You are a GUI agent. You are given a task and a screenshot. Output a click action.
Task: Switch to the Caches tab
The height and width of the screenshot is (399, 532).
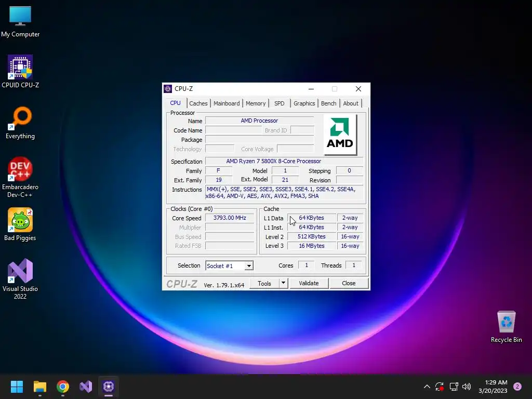pos(198,103)
